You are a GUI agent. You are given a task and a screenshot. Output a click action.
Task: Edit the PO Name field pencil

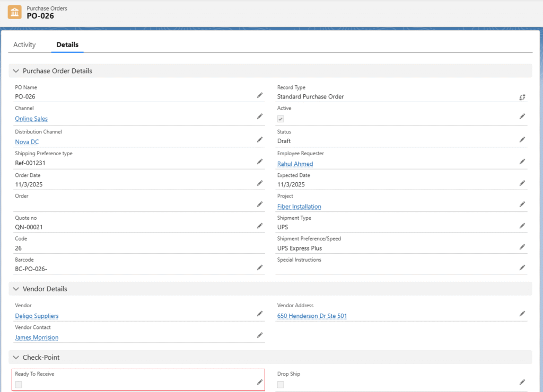[x=260, y=95]
